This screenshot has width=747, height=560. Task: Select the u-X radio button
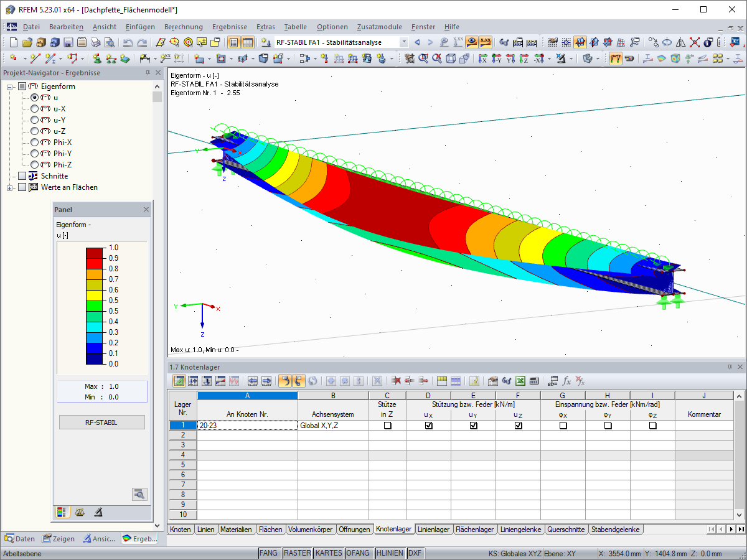tap(35, 109)
